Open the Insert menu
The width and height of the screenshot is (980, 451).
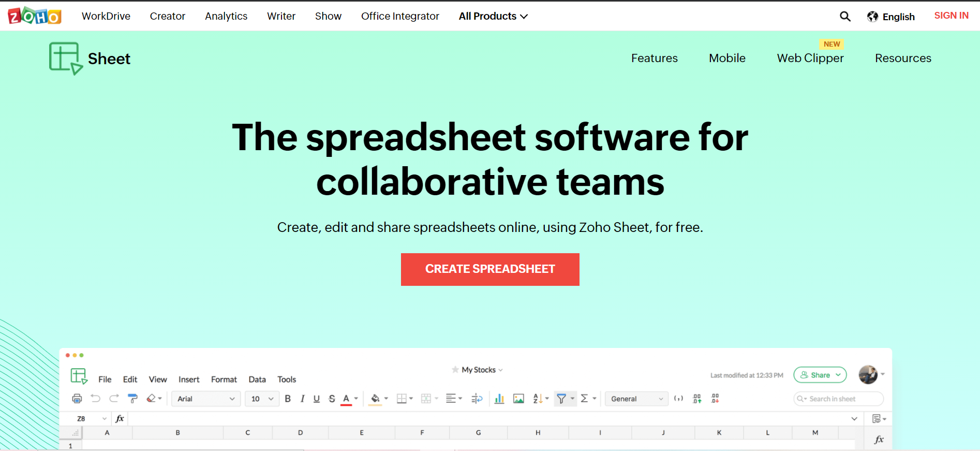(x=189, y=380)
